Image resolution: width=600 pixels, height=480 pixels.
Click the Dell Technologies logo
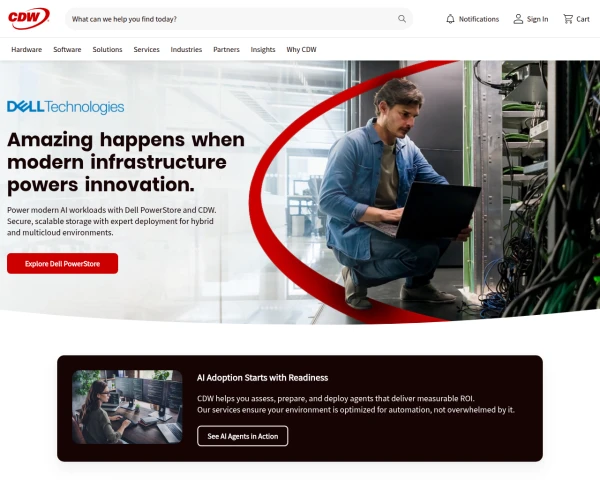[65, 107]
